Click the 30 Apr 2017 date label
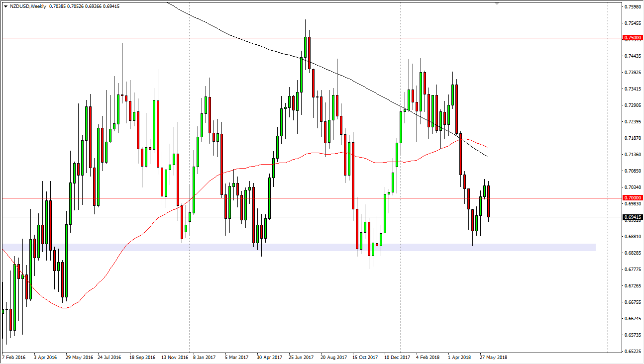 [x=269, y=357]
